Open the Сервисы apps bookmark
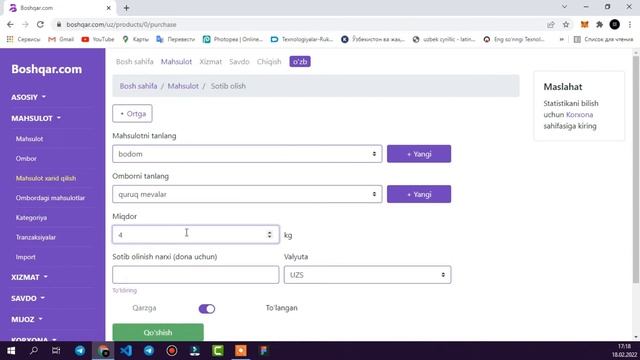 tap(23, 39)
